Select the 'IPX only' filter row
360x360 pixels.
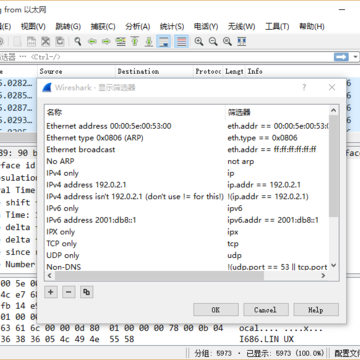pos(187,232)
